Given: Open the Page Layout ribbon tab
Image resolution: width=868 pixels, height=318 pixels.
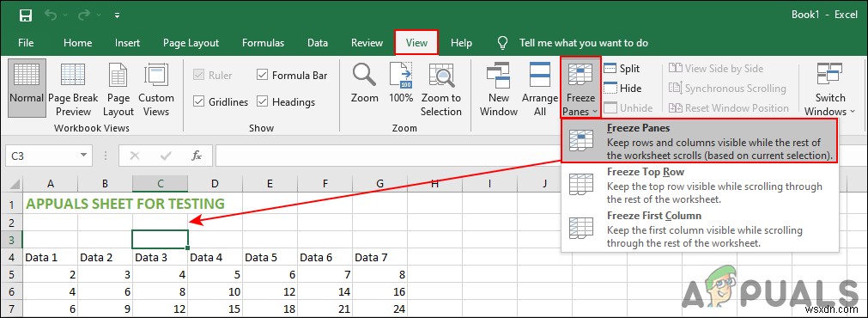Looking at the screenshot, I should pos(191,43).
